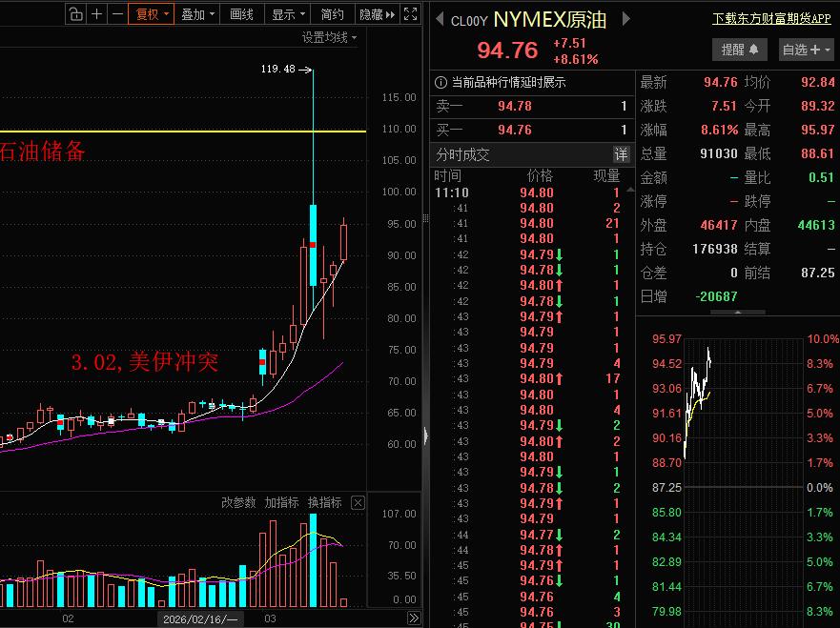Click the CL00Y contract code

coord(469,21)
